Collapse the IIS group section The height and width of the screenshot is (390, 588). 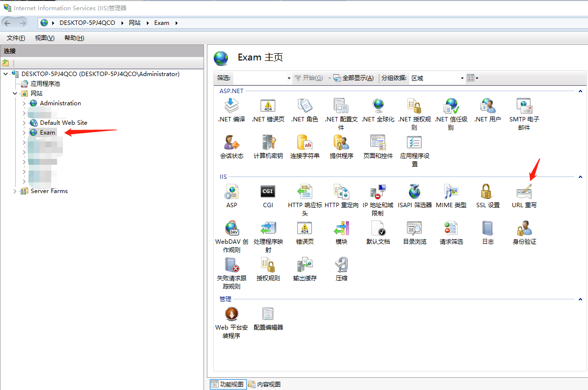(x=580, y=177)
